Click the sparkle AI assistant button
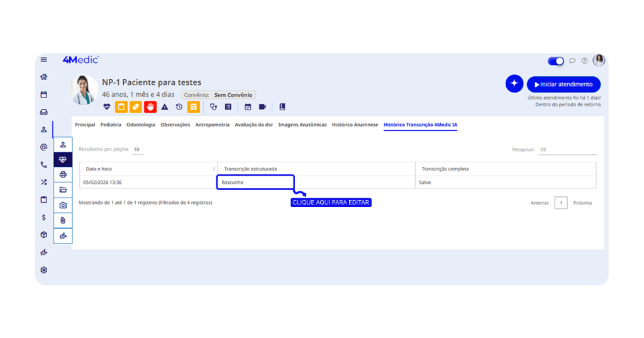Image resolution: width=644 pixels, height=338 pixels. coord(514,84)
